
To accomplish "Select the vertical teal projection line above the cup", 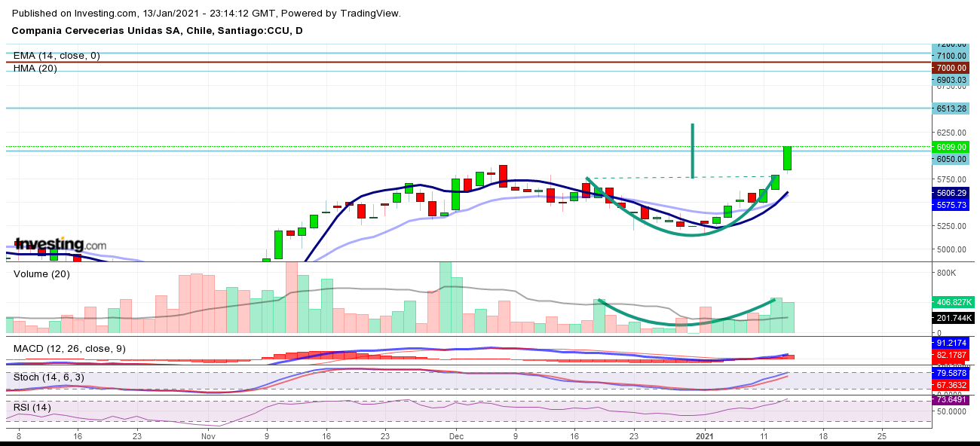I will pyautogui.click(x=692, y=151).
